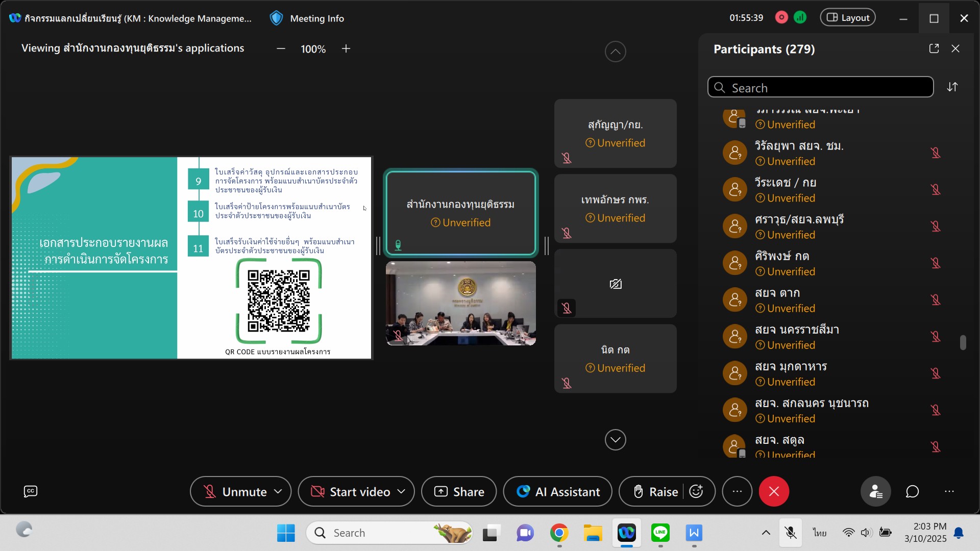Open the AI Assistant

pos(557,491)
